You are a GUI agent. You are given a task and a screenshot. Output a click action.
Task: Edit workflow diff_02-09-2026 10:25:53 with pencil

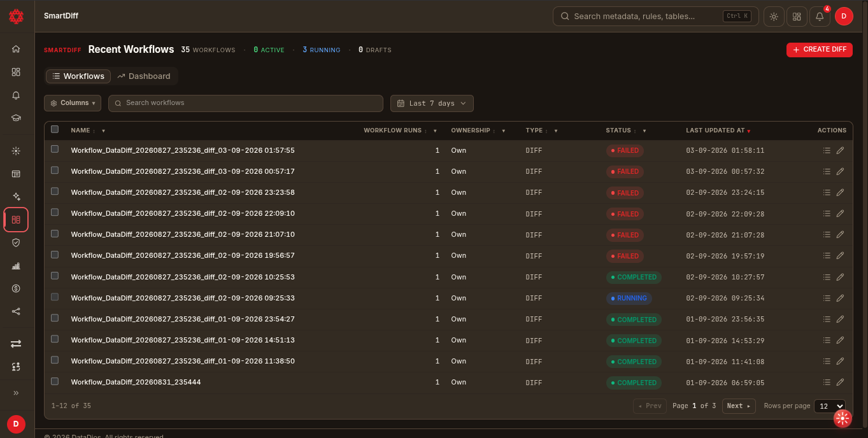point(840,277)
